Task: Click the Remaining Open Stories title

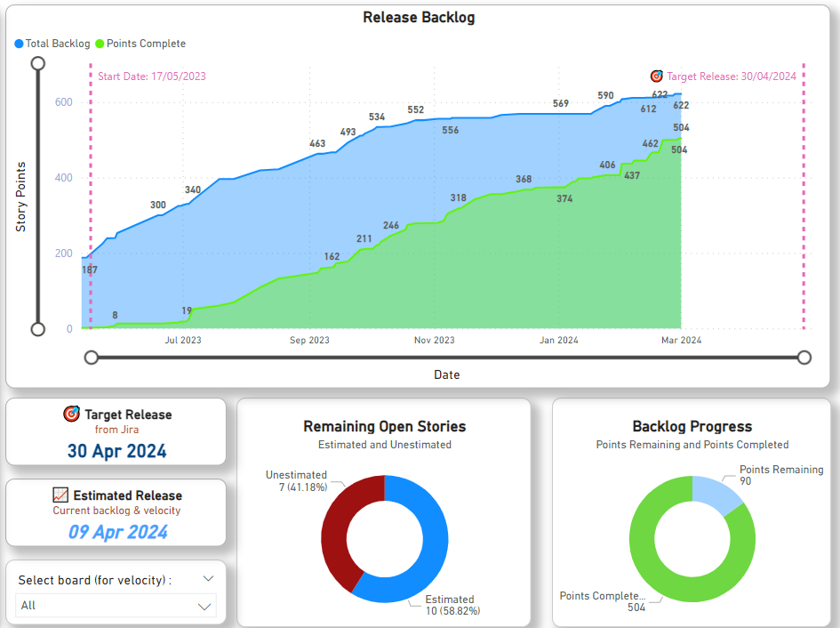Action: (x=385, y=426)
